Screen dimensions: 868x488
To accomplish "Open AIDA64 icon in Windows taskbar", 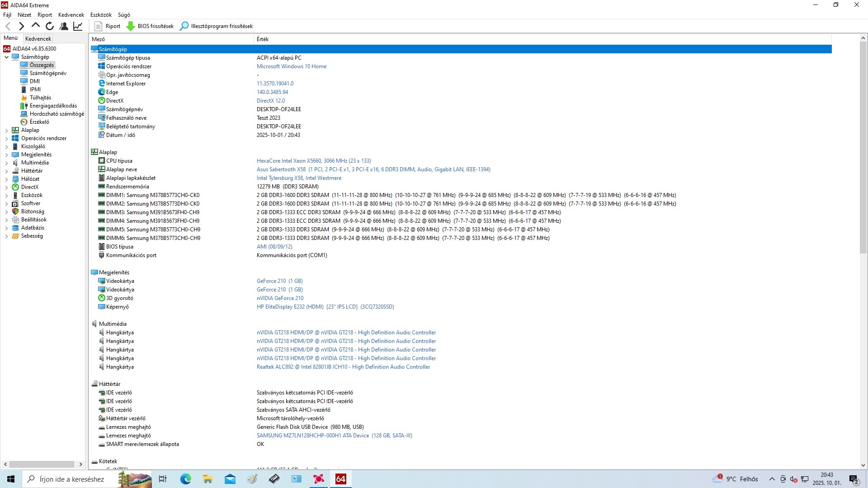I will pyautogui.click(x=340, y=479).
